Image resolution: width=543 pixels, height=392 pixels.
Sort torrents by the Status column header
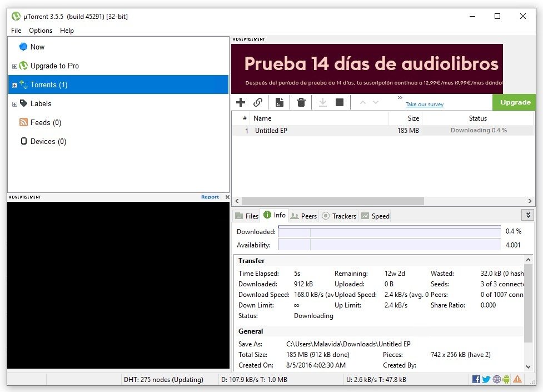coord(477,118)
